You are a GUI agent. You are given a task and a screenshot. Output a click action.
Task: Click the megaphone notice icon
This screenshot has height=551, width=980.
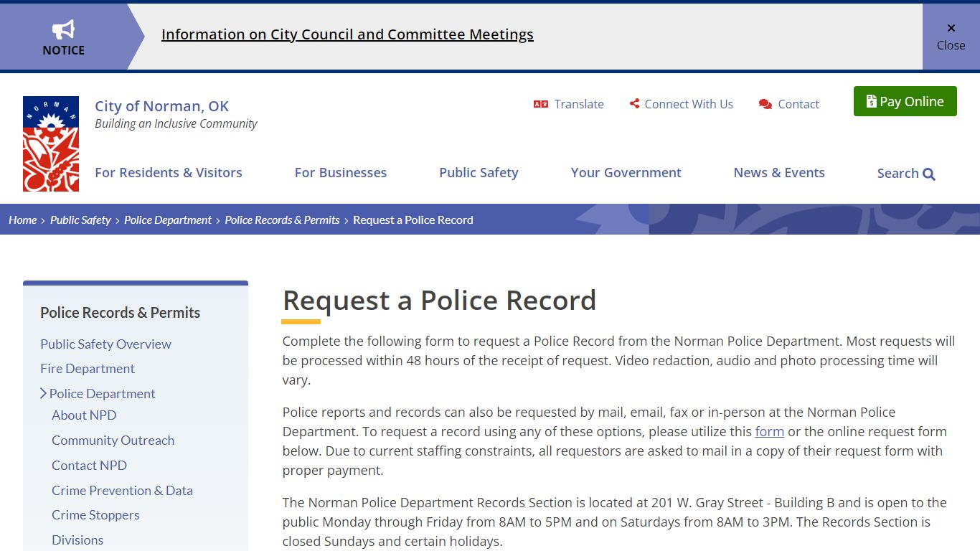point(63,29)
